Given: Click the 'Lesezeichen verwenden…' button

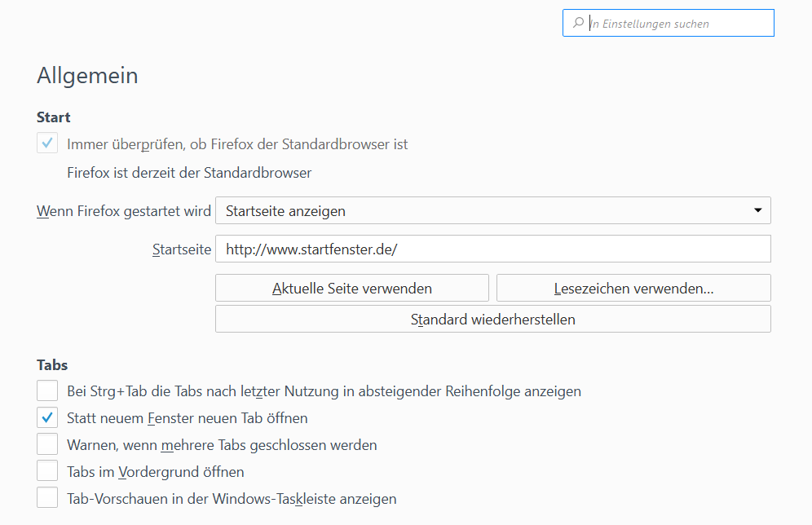Looking at the screenshot, I should coord(633,289).
